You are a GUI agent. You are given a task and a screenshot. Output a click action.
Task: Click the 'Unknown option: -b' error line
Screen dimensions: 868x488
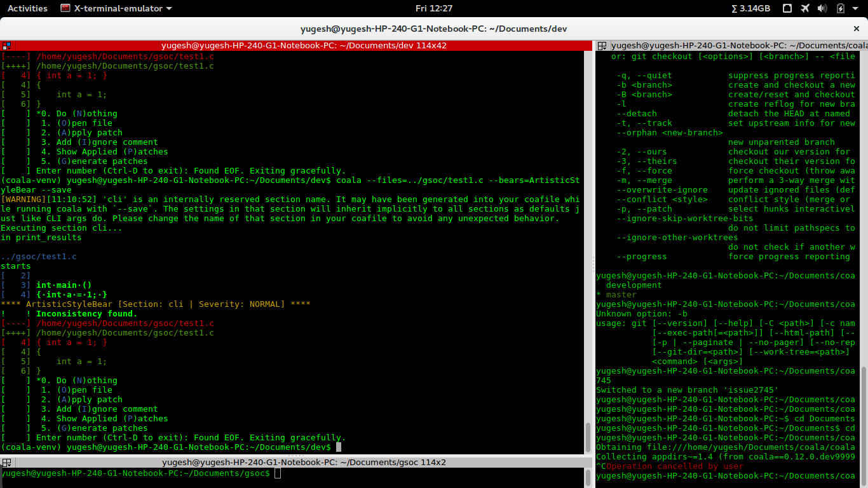[x=642, y=314]
